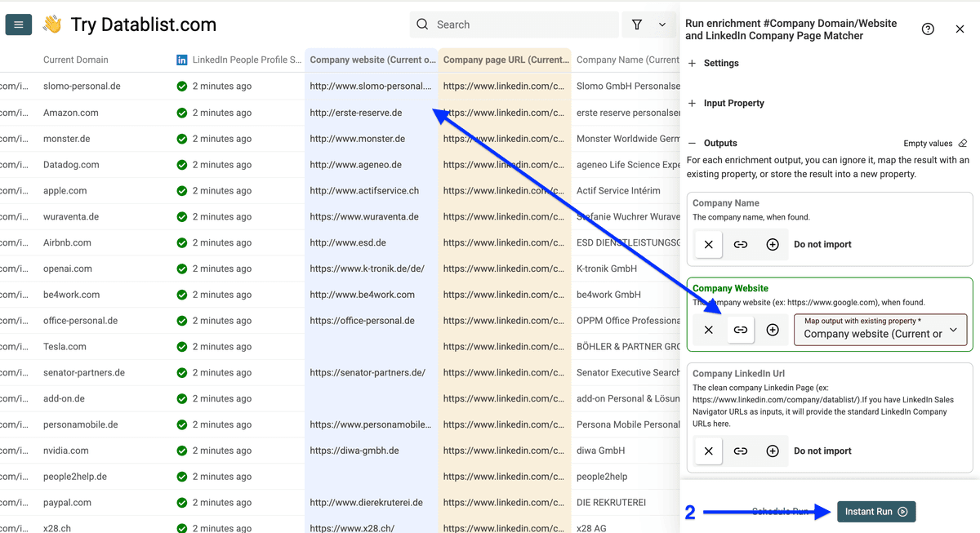Click the Empty values eraser icon
Viewport: 980px width, 533px height.
963,143
